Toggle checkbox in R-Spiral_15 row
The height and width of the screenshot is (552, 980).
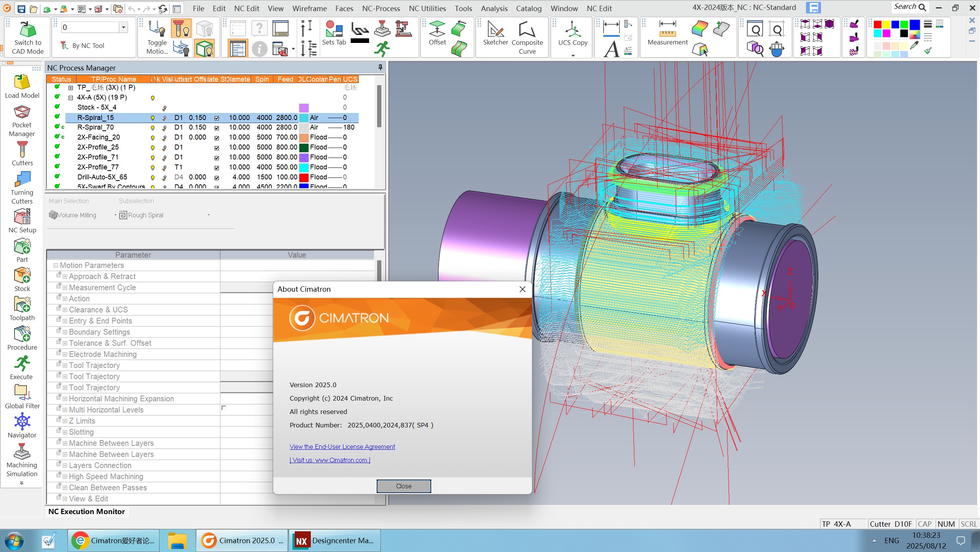click(x=217, y=118)
